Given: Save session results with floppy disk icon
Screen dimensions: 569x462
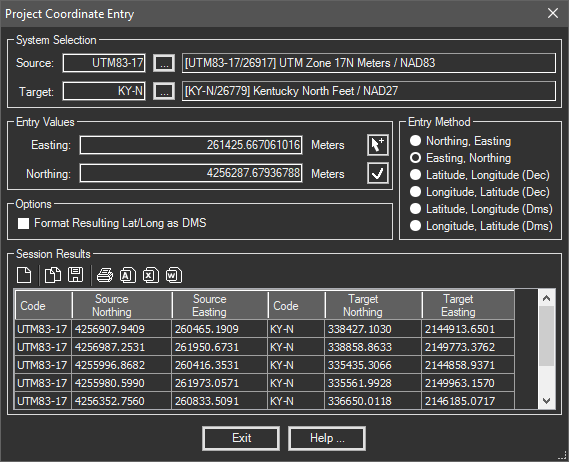Looking at the screenshot, I should click(75, 275).
